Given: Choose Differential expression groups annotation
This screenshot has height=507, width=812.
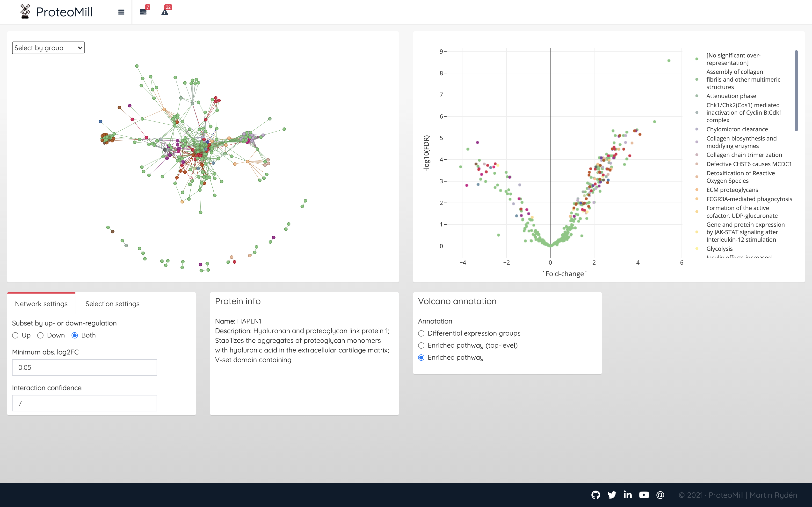Looking at the screenshot, I should click(421, 333).
